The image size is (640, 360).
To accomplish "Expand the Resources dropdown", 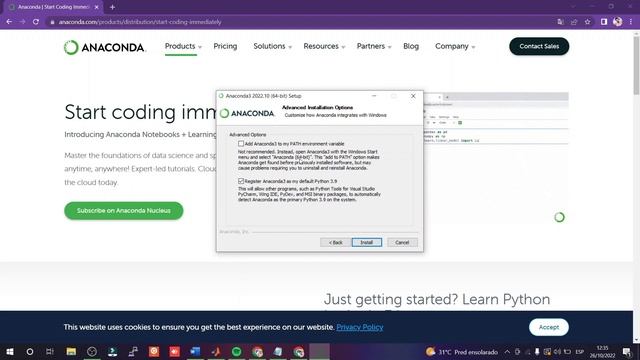I will (x=324, y=47).
